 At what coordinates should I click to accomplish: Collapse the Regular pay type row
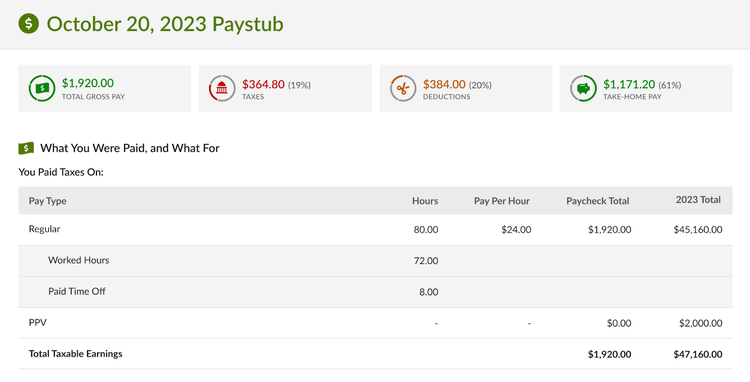375,229
